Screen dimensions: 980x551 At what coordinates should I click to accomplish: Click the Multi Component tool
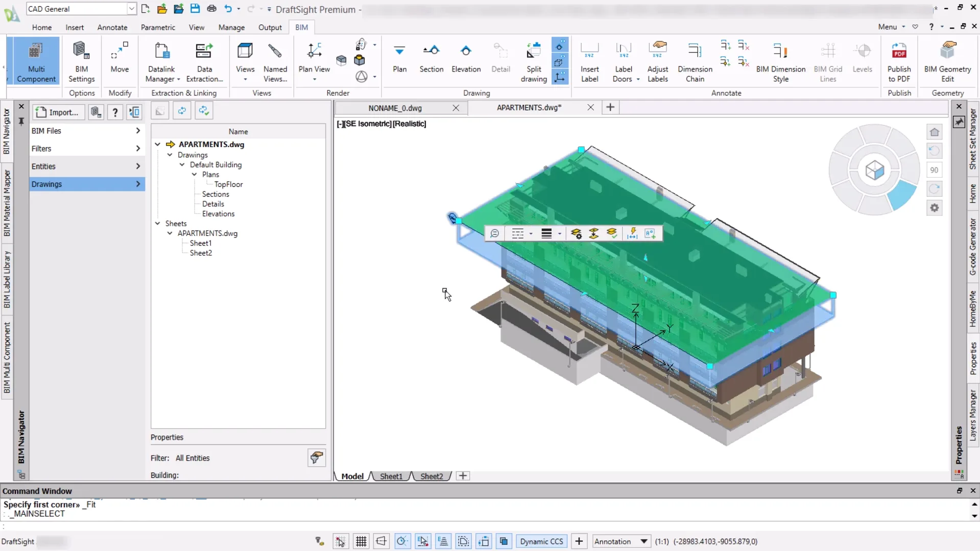coord(36,61)
